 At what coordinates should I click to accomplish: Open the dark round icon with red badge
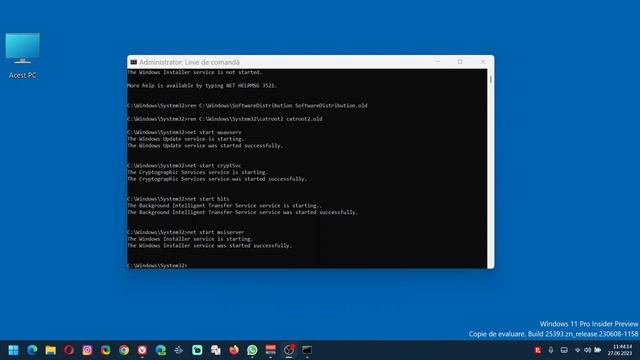click(x=289, y=350)
